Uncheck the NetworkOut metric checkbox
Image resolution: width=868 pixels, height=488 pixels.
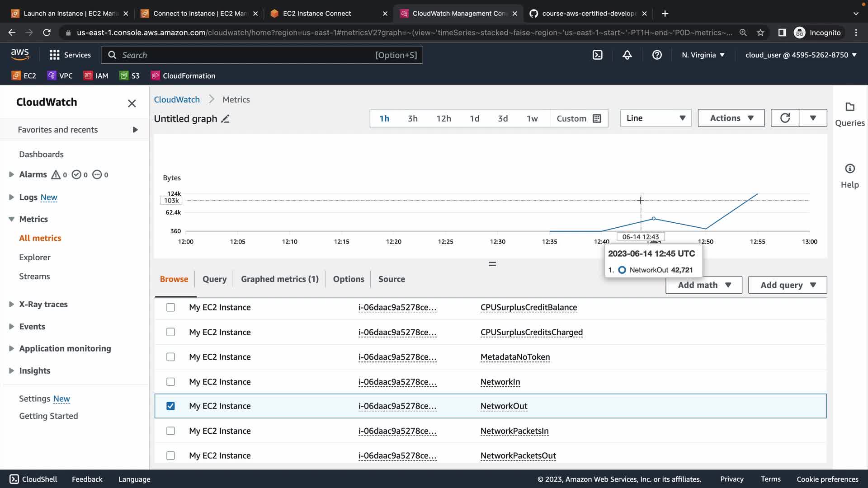pyautogui.click(x=170, y=406)
